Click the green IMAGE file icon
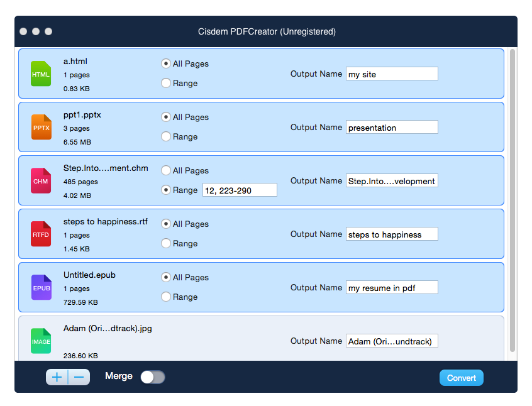Image resolution: width=532 pixels, height=406 pixels. pyautogui.click(x=41, y=341)
